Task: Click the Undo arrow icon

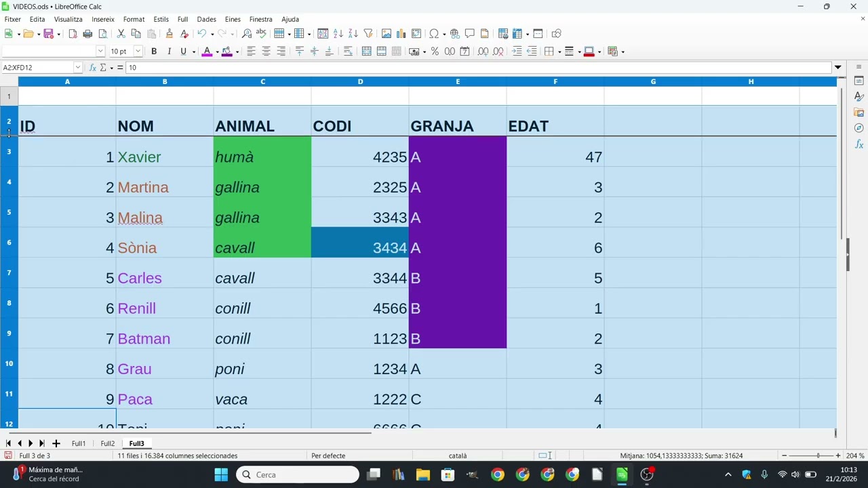Action: [x=201, y=33]
